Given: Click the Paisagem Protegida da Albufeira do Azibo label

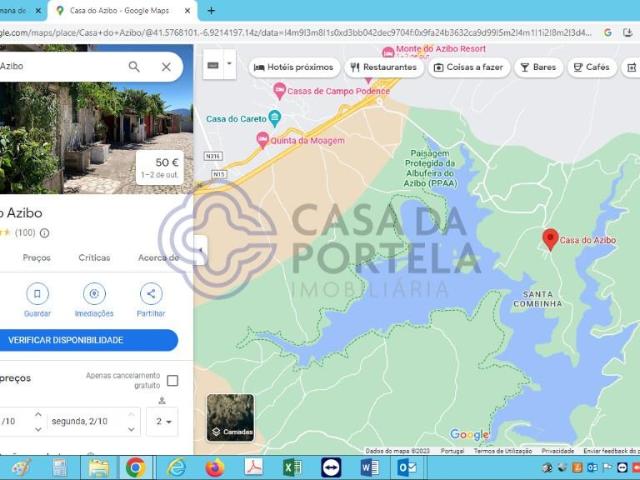Looking at the screenshot, I should (x=430, y=169).
